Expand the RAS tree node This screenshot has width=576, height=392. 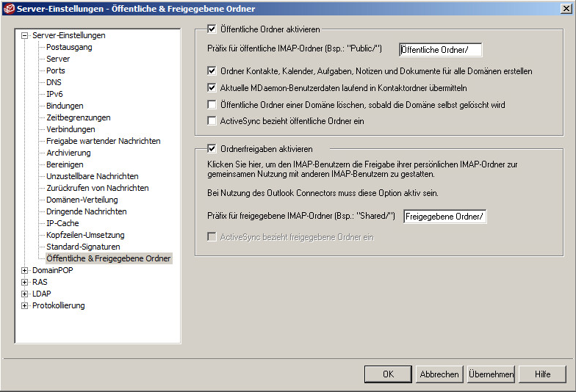point(25,282)
